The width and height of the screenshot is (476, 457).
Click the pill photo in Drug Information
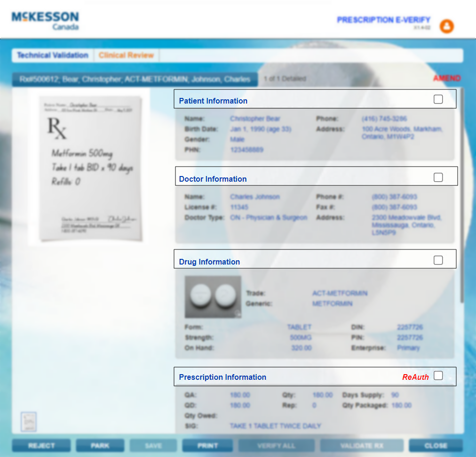click(213, 297)
